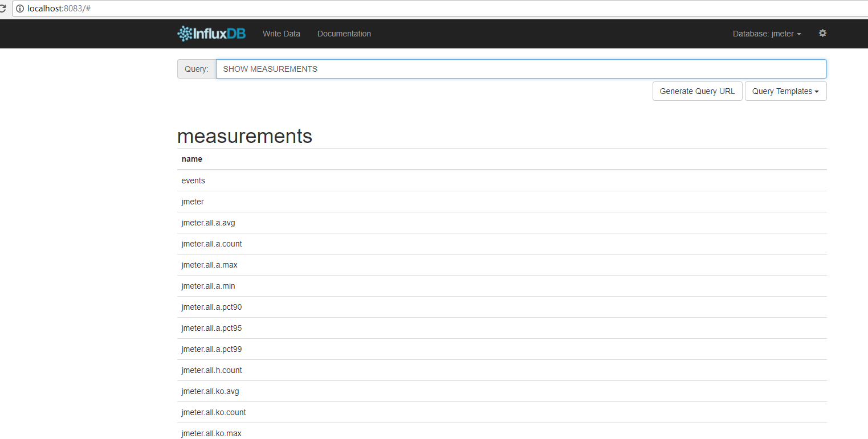Select the jmeter measurement row
The height and width of the screenshot is (439, 868).
pyautogui.click(x=502, y=202)
